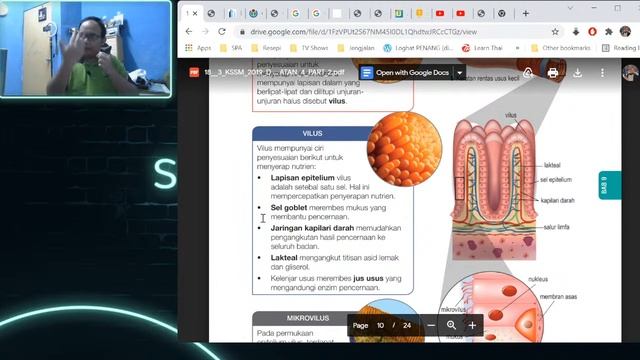Click the MIKROVILUS heading
This screenshot has height=360, width=640.
point(308,318)
